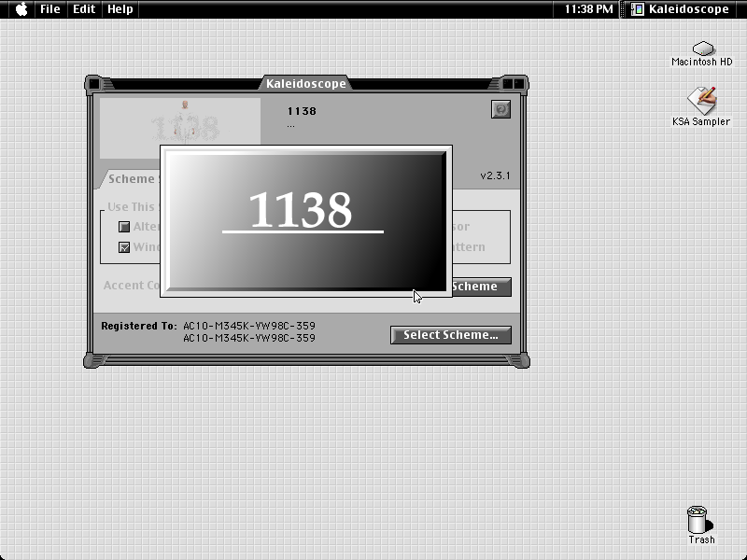Image resolution: width=747 pixels, height=560 pixels.
Task: Click the 1138 scheme preview thumbnail
Action: tap(179, 121)
